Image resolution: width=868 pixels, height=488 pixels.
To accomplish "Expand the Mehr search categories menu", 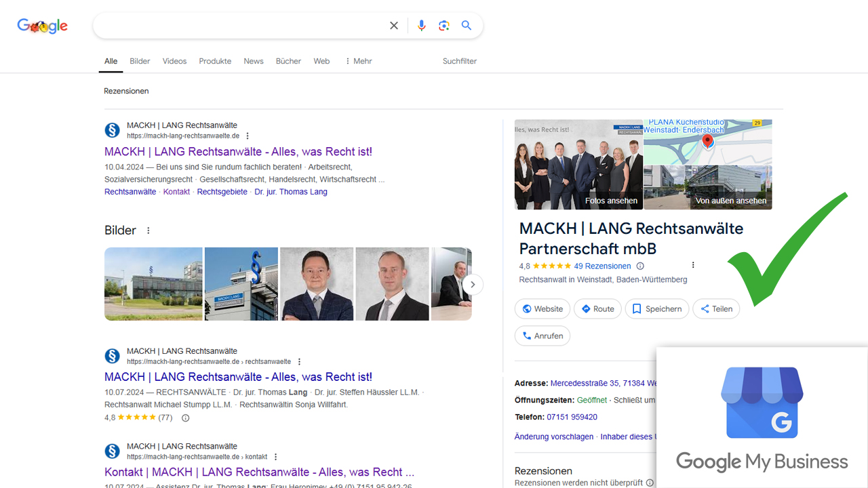I will pos(358,61).
